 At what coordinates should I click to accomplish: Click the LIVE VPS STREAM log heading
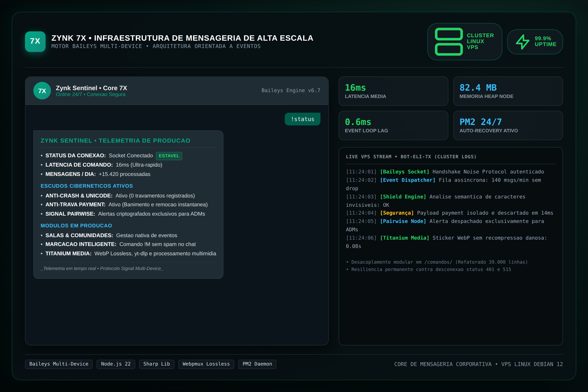pyautogui.click(x=411, y=157)
